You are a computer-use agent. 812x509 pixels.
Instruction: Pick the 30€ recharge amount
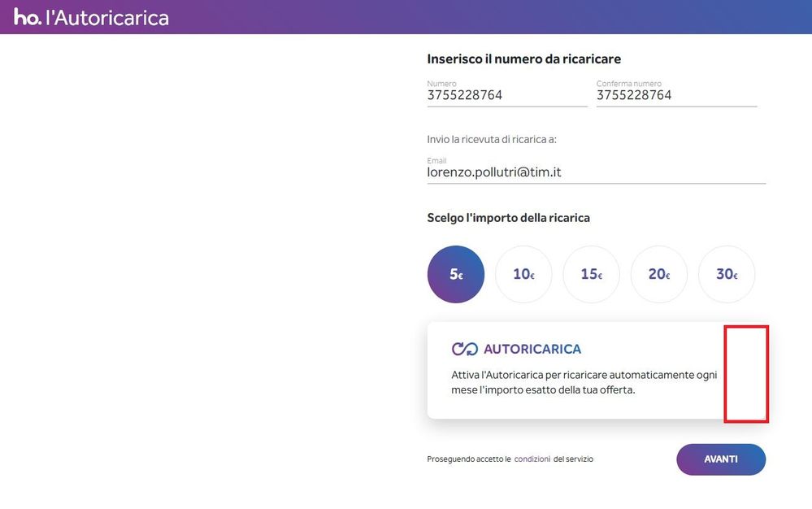coord(727,274)
